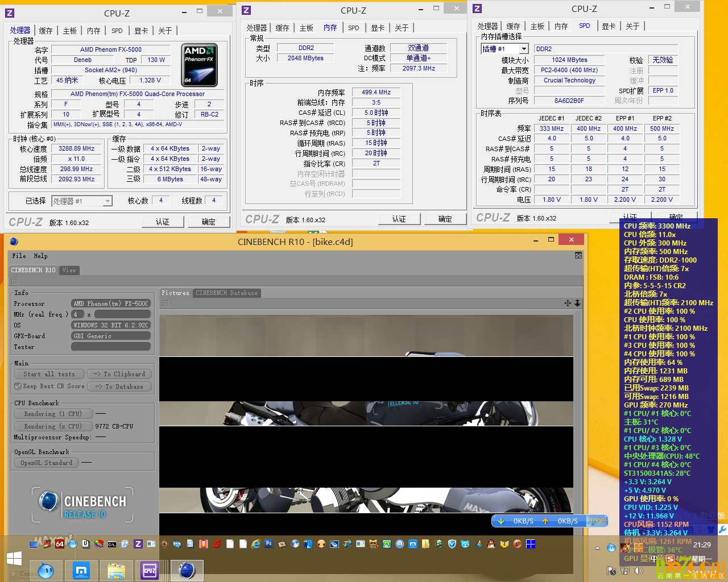Screen dimensions: 728x582
Task: Open File Explorer from the taskbar
Action: coord(116,570)
